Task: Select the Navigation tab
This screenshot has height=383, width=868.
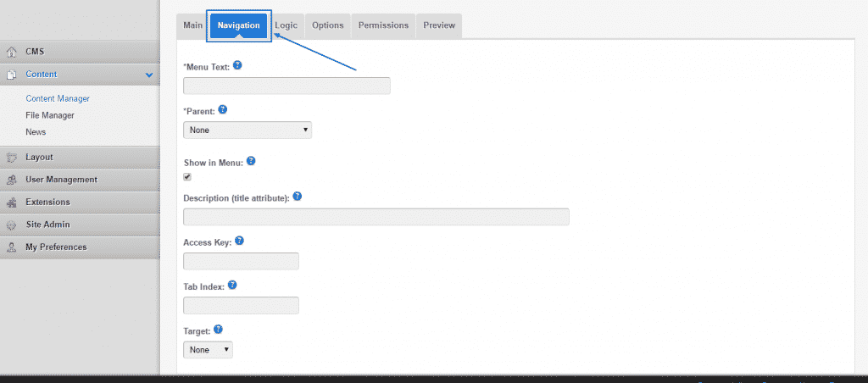Action: (238, 25)
